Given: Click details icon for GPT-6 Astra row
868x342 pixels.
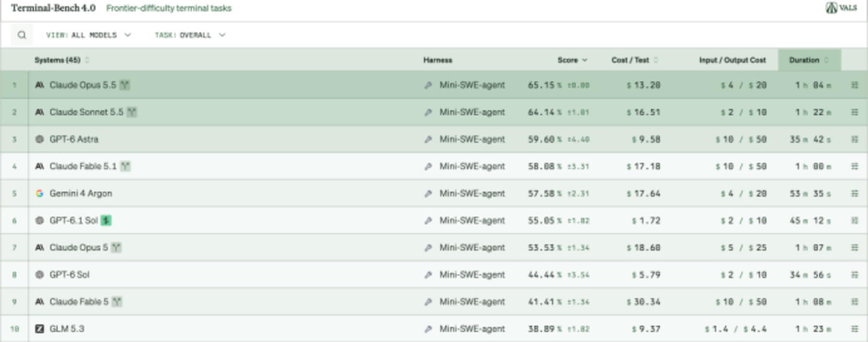Looking at the screenshot, I should tap(854, 139).
